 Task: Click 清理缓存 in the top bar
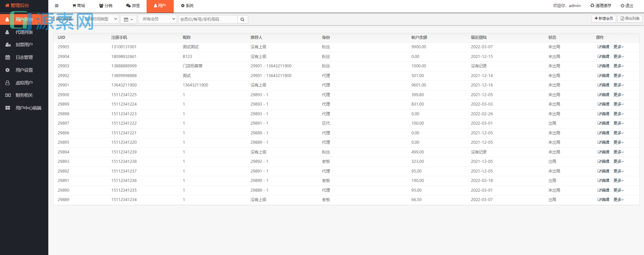tap(601, 6)
